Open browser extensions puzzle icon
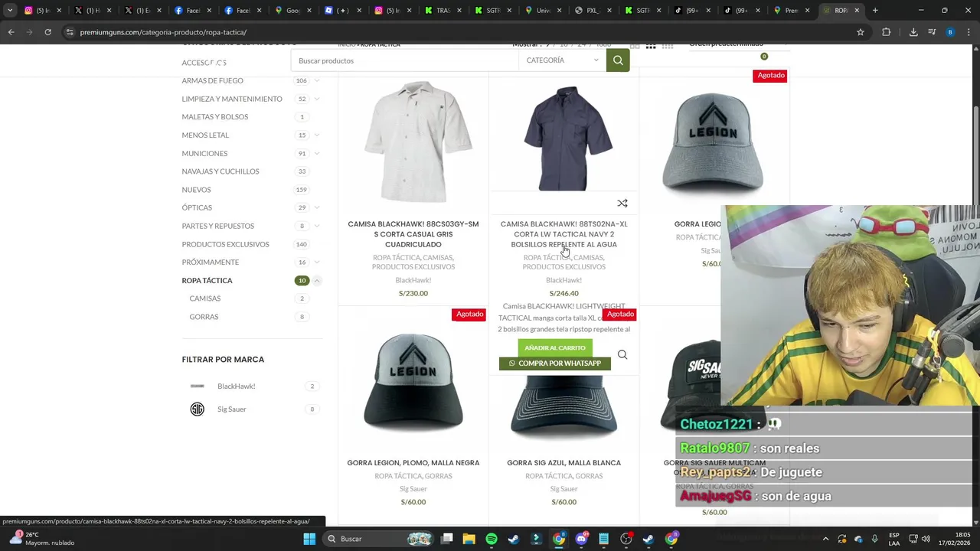Screen dimensions: 980x551 point(887,32)
